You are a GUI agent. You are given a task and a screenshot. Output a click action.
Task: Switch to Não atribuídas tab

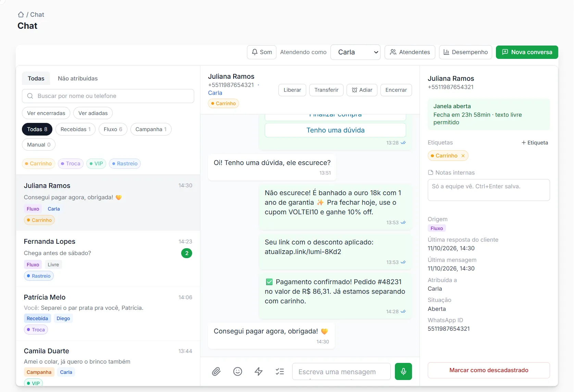pos(78,78)
